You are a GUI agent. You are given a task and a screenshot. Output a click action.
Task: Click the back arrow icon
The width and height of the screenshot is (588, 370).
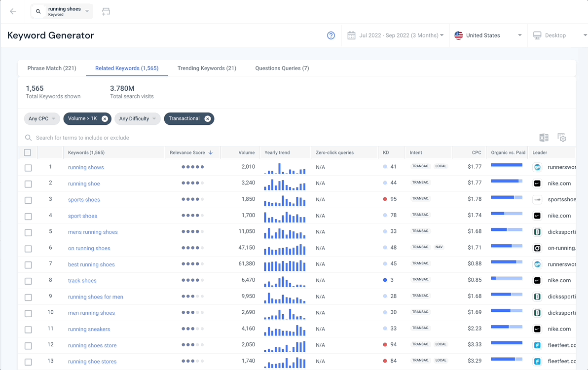tap(13, 12)
